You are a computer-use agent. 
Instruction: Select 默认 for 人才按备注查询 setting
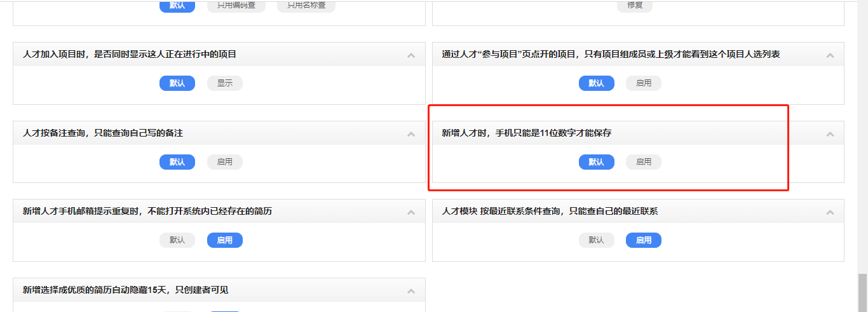(x=177, y=162)
